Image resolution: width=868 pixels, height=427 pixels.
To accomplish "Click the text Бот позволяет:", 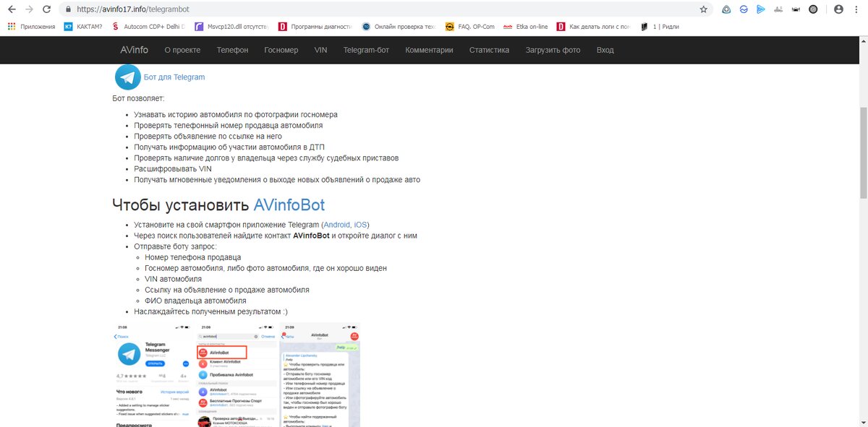I will pos(138,98).
